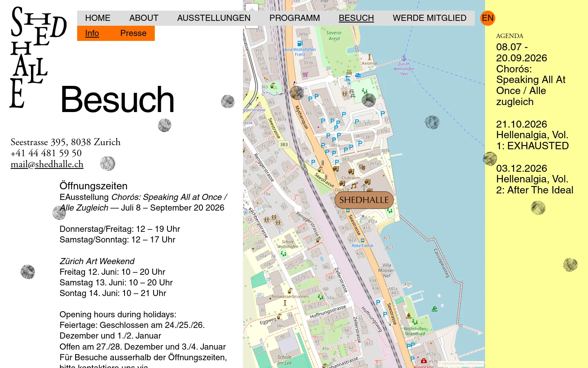Click the large Besuch page title
Viewport: 588px width, 368px height.
(x=117, y=99)
